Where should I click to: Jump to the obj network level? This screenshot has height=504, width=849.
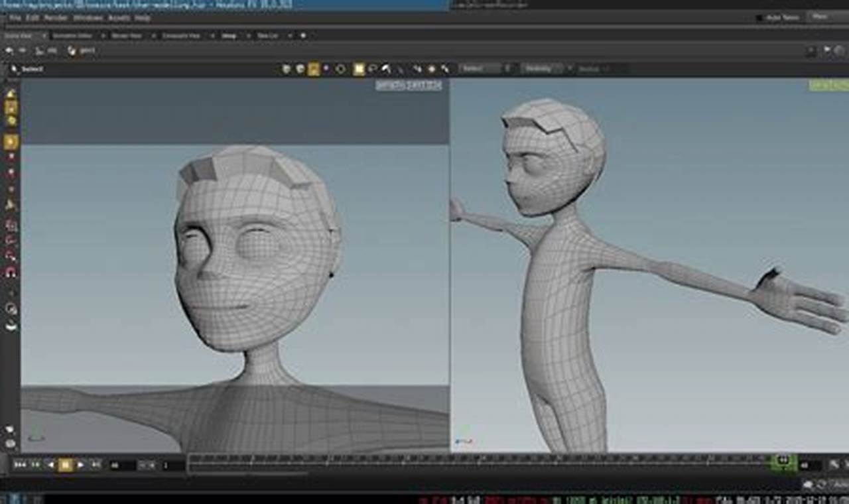click(48, 50)
